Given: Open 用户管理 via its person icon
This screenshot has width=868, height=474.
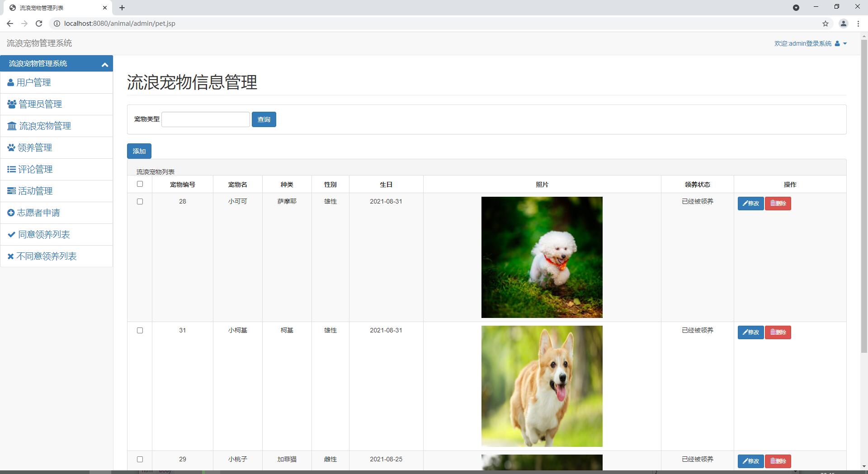Looking at the screenshot, I should (x=11, y=82).
